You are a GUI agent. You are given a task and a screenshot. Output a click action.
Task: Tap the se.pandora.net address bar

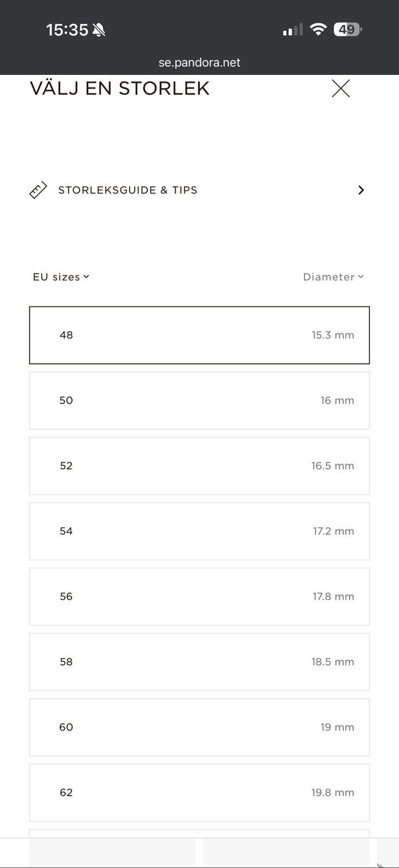[x=200, y=62]
